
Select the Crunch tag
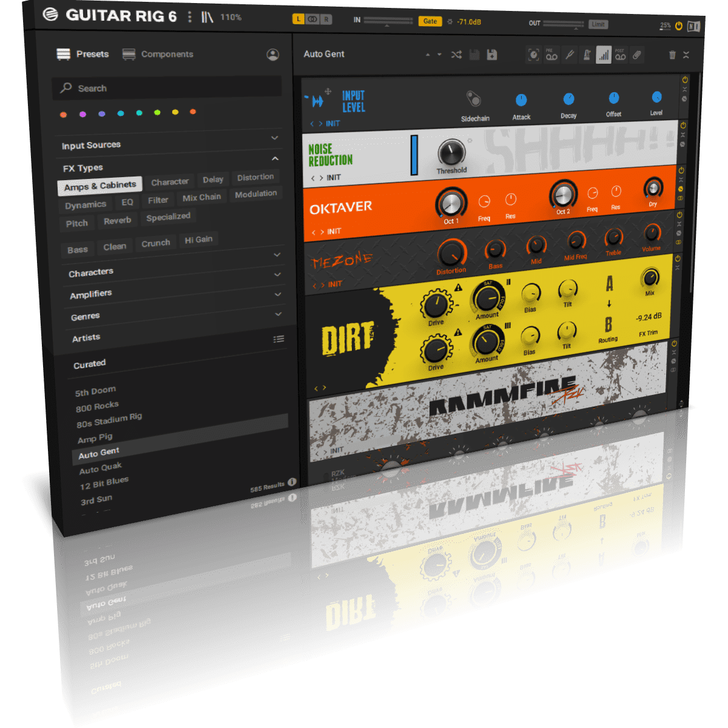click(156, 243)
